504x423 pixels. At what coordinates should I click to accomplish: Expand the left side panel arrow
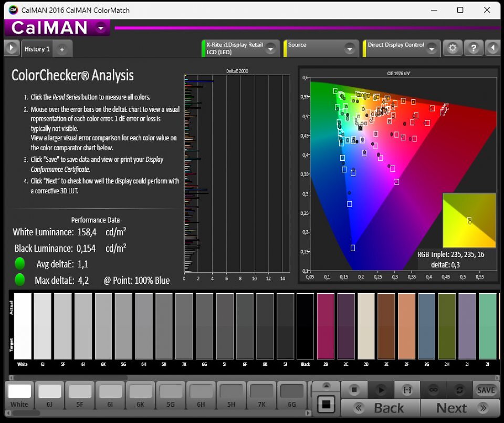(x=12, y=48)
